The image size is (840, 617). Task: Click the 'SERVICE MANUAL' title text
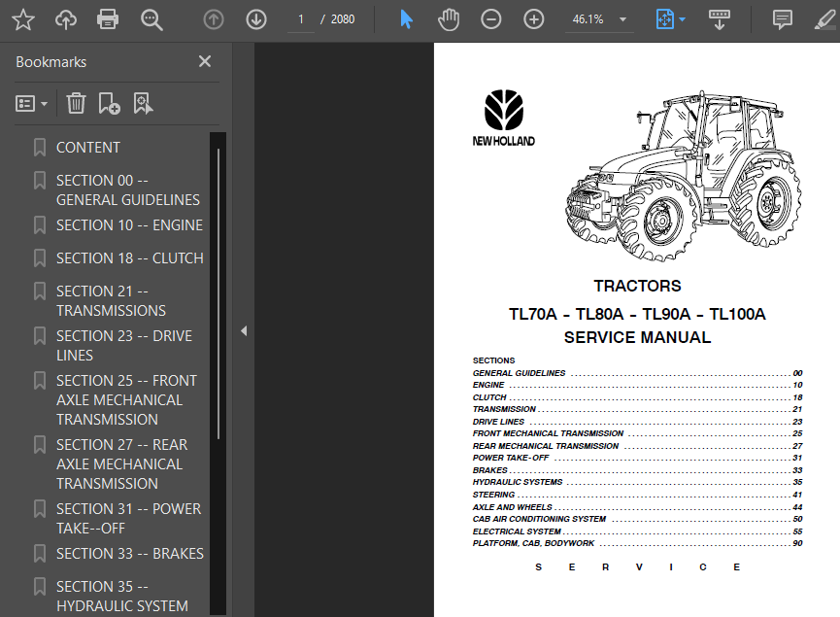click(637, 338)
